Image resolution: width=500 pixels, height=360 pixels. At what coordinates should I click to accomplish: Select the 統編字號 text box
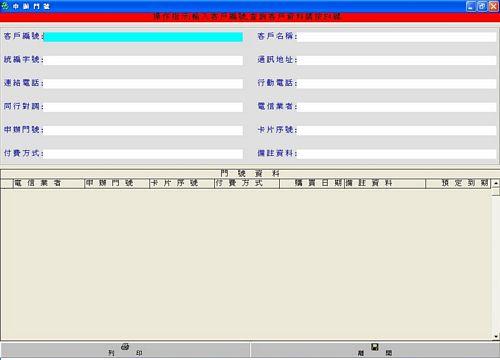pos(143,60)
